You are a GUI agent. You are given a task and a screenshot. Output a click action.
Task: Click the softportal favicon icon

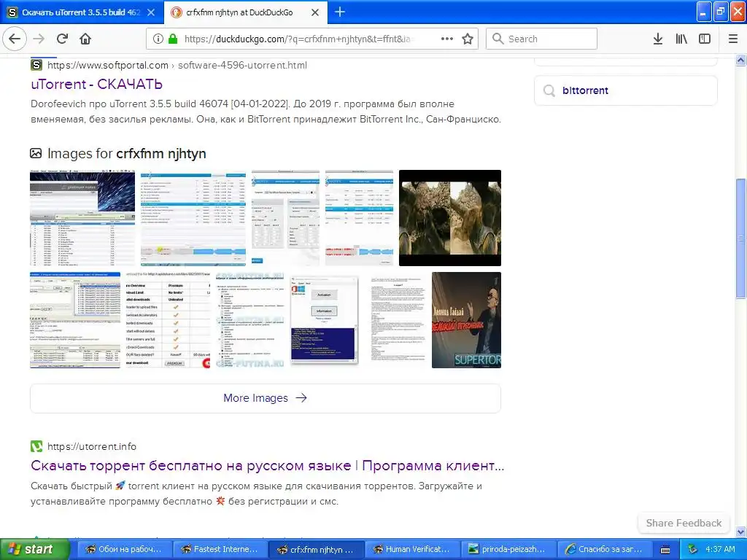click(36, 65)
